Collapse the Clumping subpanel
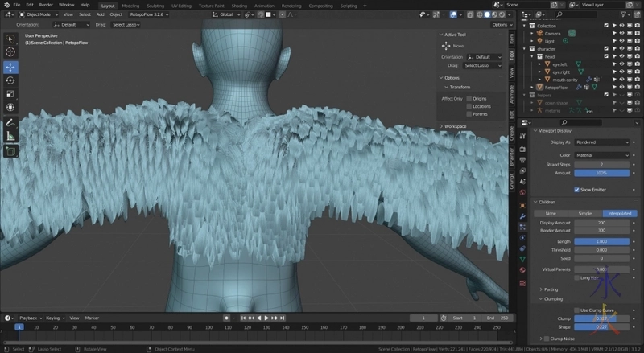The width and height of the screenshot is (644, 353). (x=551, y=299)
